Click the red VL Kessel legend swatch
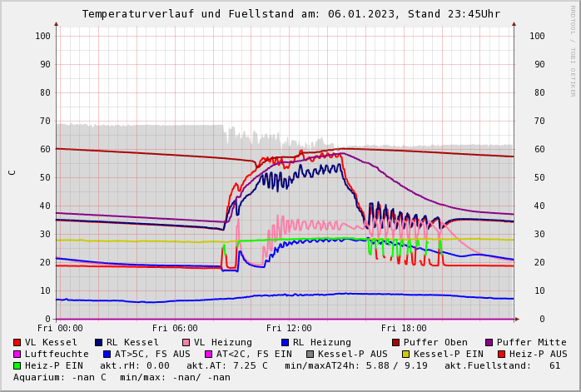Image resolution: width=581 pixels, height=392 pixels. pyautogui.click(x=17, y=342)
